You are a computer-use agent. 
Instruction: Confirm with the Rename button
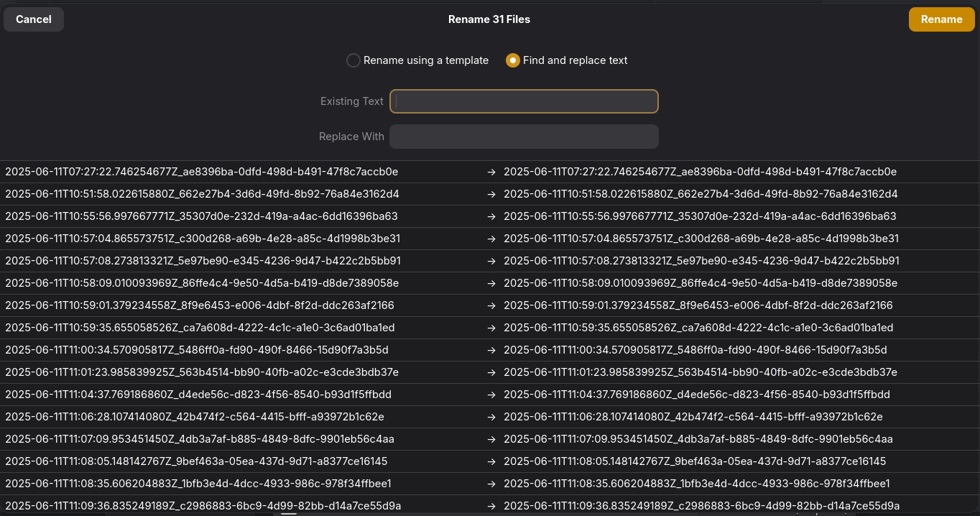941,19
